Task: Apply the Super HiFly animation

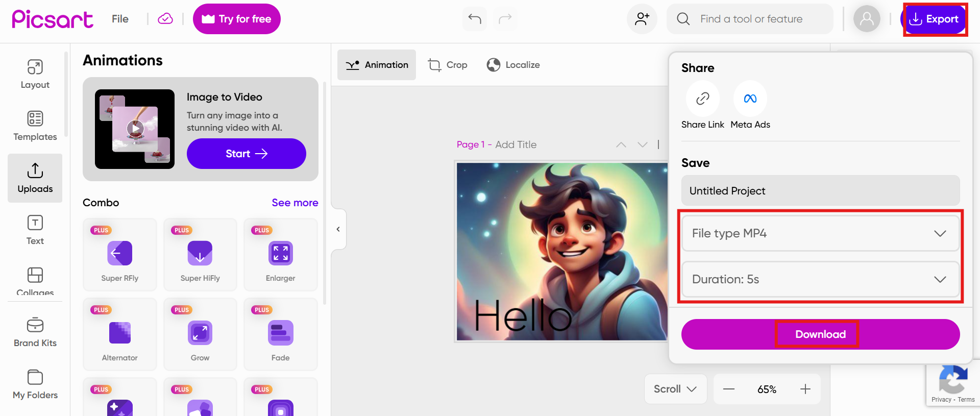Action: (200, 255)
